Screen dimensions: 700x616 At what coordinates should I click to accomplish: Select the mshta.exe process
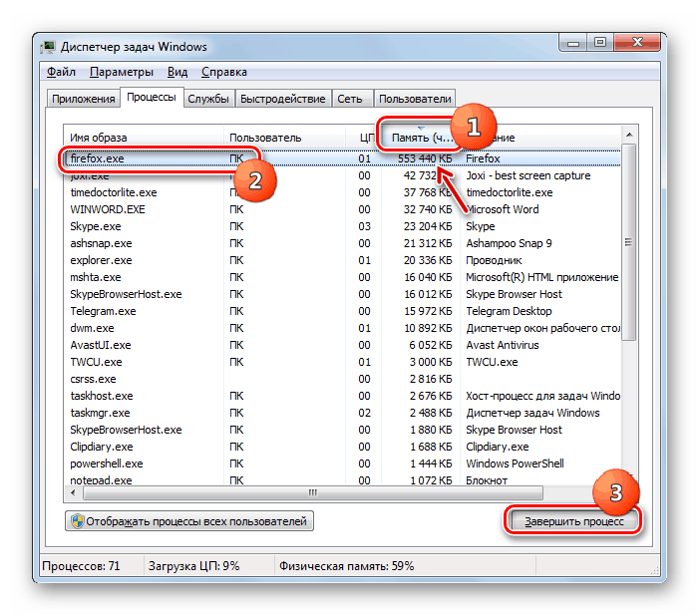click(x=342, y=278)
